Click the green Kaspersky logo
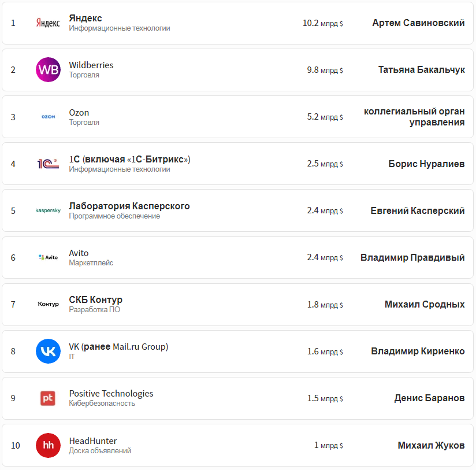Image resolution: width=476 pixels, height=470 pixels. (x=48, y=210)
